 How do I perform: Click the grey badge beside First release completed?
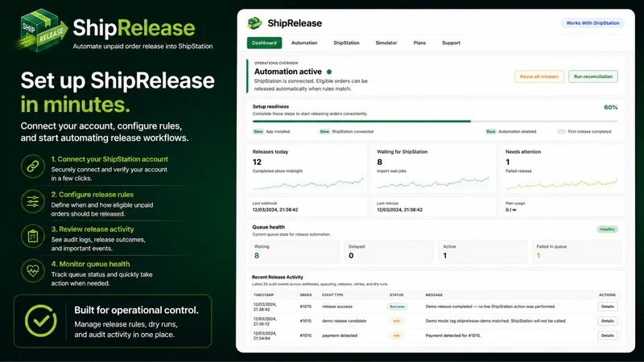(561, 132)
